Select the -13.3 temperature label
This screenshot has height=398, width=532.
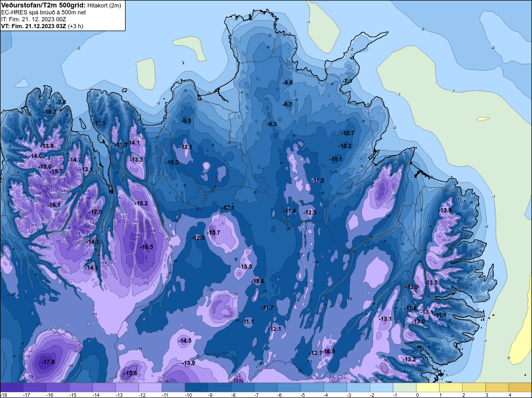coord(136,160)
